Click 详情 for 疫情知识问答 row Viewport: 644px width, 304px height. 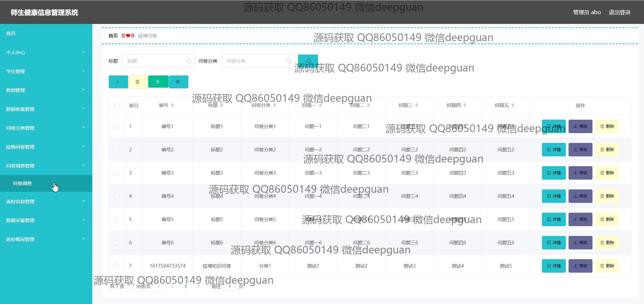[x=554, y=266]
